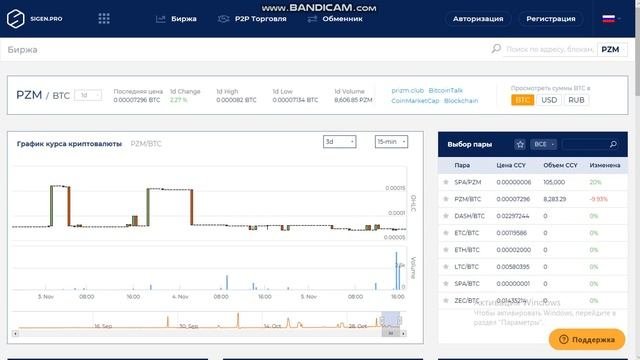This screenshot has height=360, width=640.
Task: Open the 15-min chart interval dropdown
Action: click(391, 142)
